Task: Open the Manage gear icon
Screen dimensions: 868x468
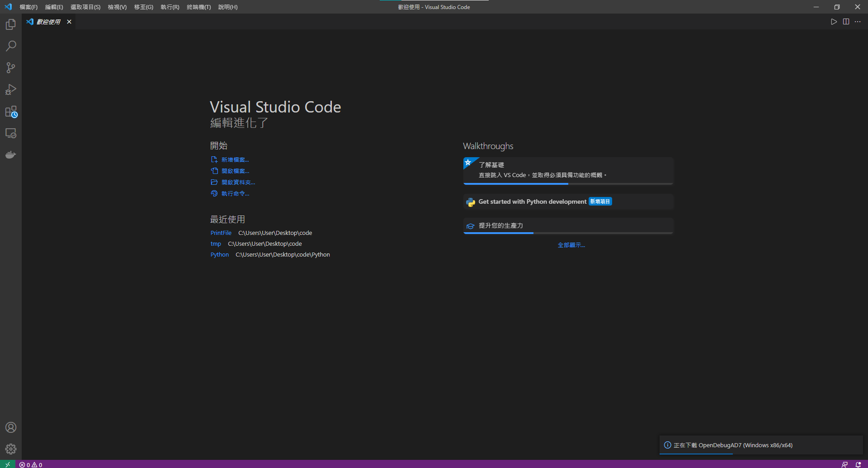Action: pyautogui.click(x=11, y=449)
